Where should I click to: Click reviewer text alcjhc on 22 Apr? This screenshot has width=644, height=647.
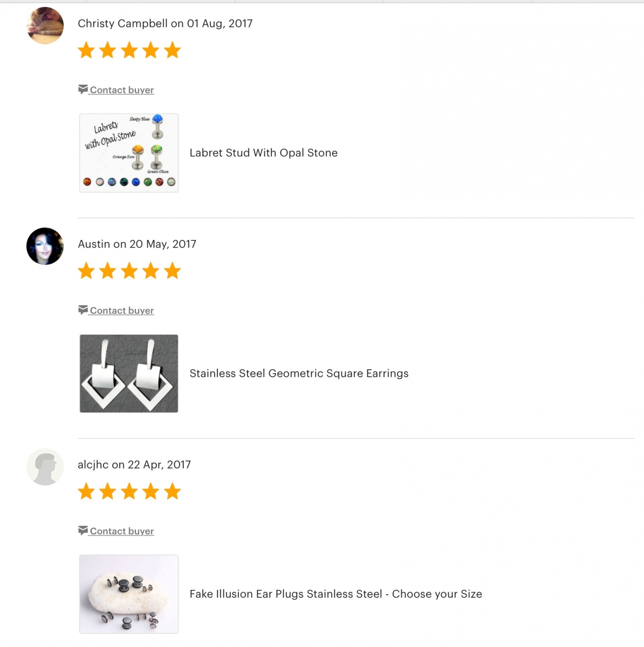pyautogui.click(x=134, y=464)
